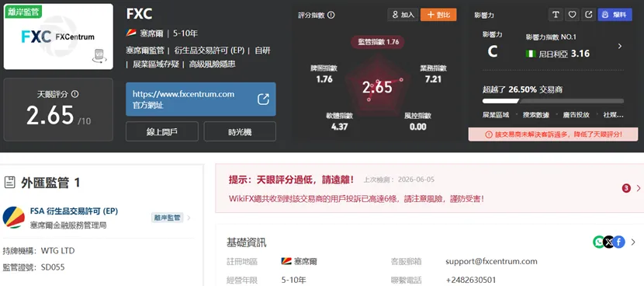
Task: Click the font size T icon
Action: 556,15
